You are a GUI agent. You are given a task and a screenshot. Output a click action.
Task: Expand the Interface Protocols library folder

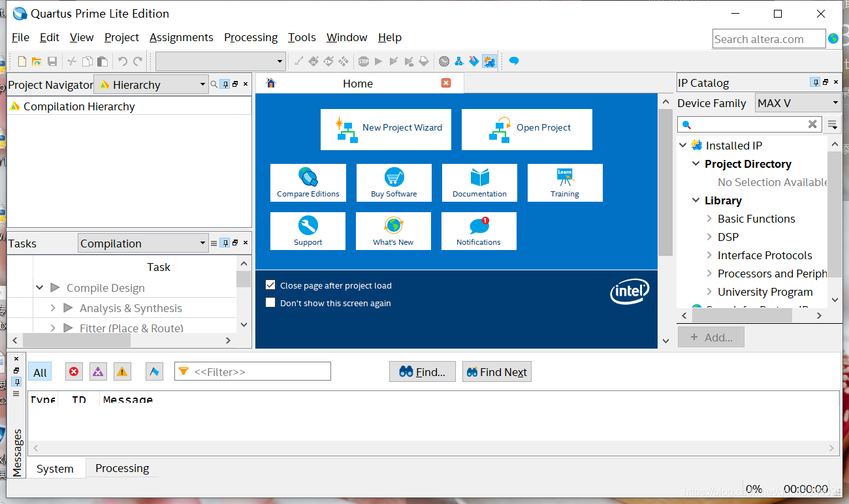710,255
